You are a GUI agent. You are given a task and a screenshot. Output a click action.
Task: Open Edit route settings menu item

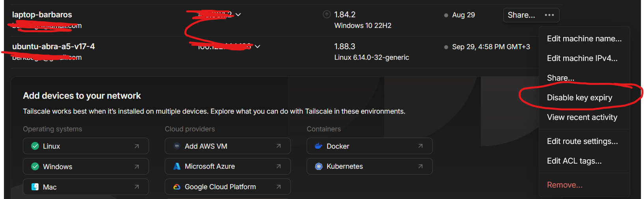click(584, 141)
